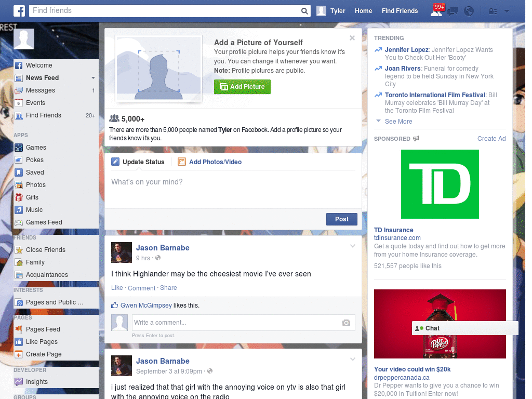Image resolution: width=532 pixels, height=399 pixels.
Task: Click the Facebook logo icon
Action: point(19,11)
